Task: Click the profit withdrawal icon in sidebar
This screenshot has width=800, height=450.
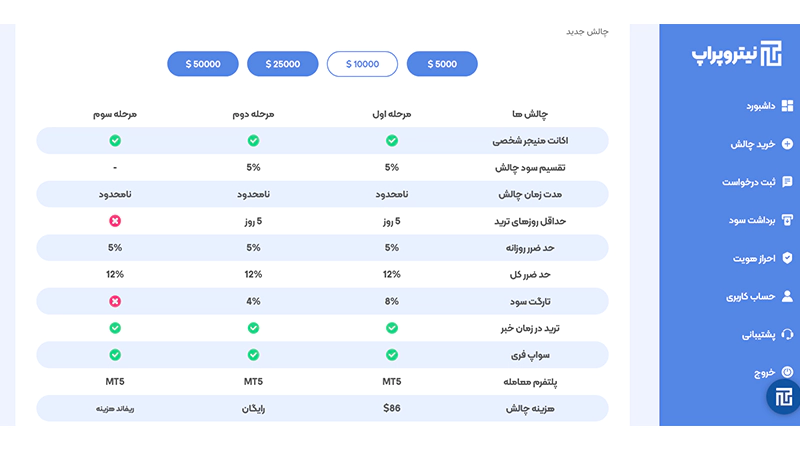Action: (787, 220)
